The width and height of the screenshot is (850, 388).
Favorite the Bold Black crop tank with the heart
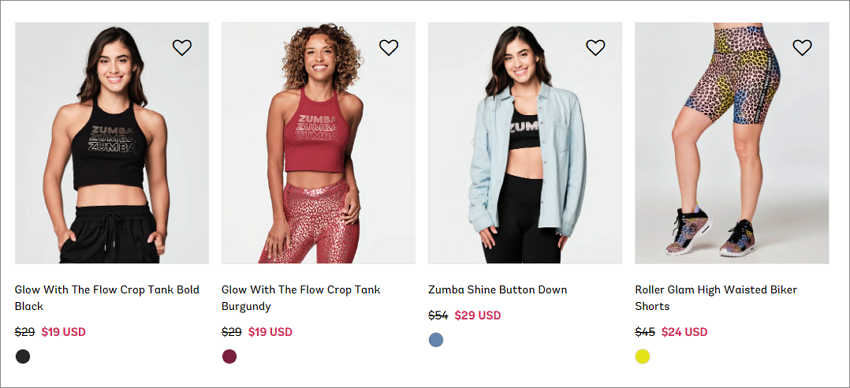coord(182,48)
